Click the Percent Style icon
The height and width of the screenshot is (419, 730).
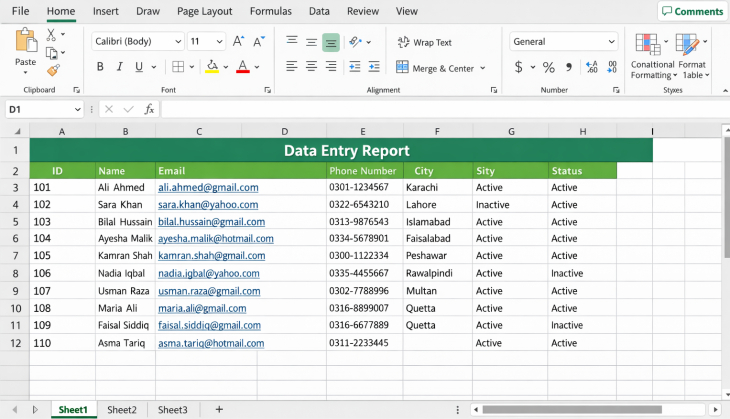548,68
